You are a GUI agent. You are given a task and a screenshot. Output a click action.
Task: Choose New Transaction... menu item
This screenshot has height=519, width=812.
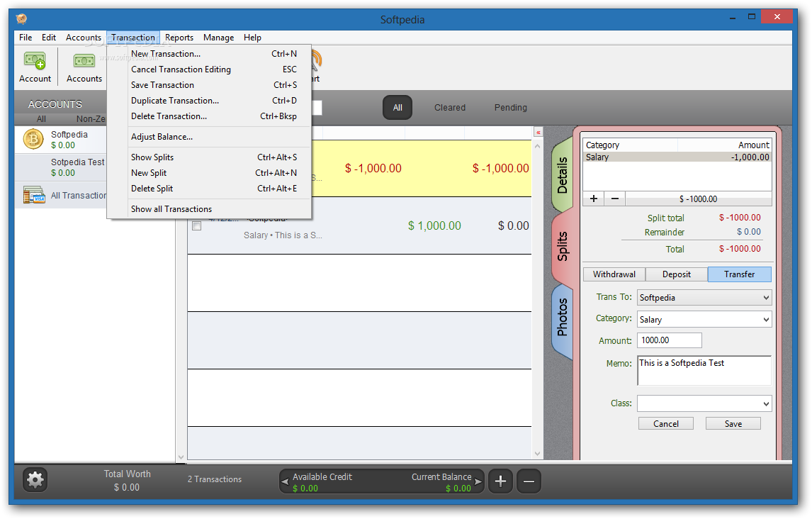(209, 54)
